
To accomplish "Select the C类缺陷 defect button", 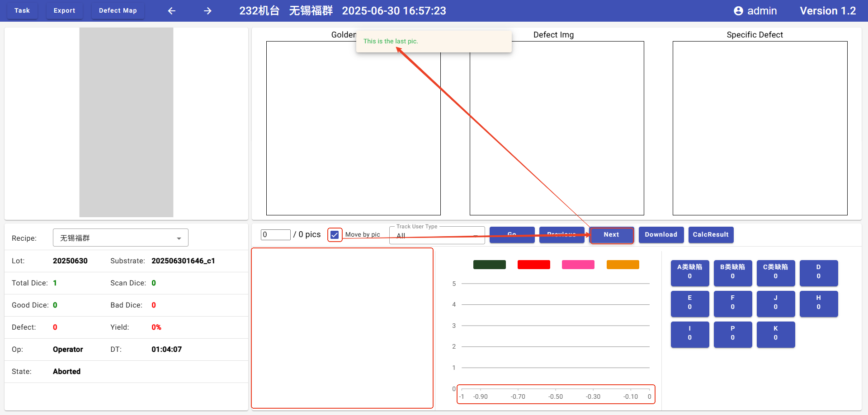I will click(776, 273).
